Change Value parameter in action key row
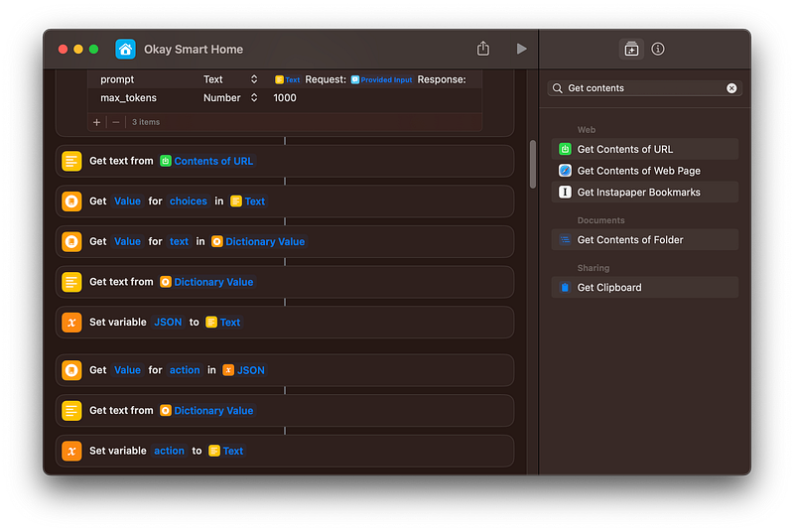794x532 pixels. coord(127,370)
